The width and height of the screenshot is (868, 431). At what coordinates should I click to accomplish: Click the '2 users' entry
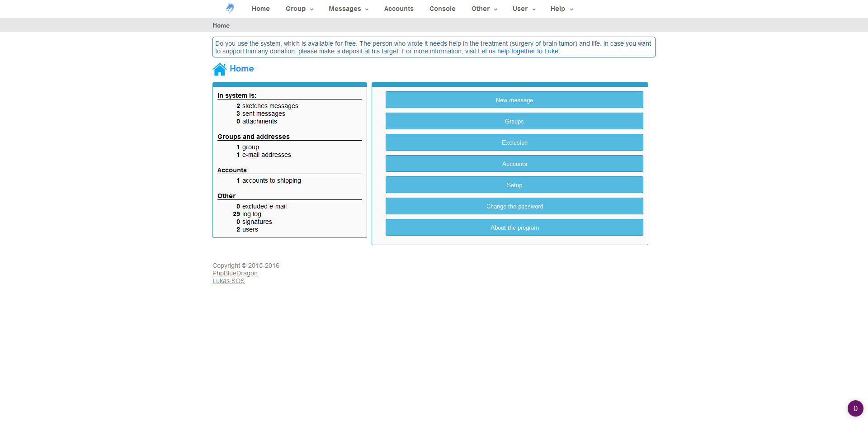point(247,229)
